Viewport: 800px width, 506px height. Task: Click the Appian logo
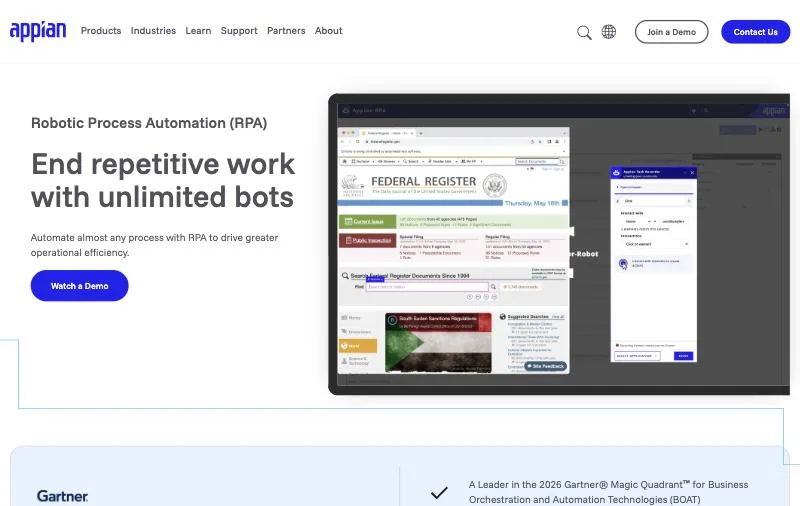pos(38,31)
